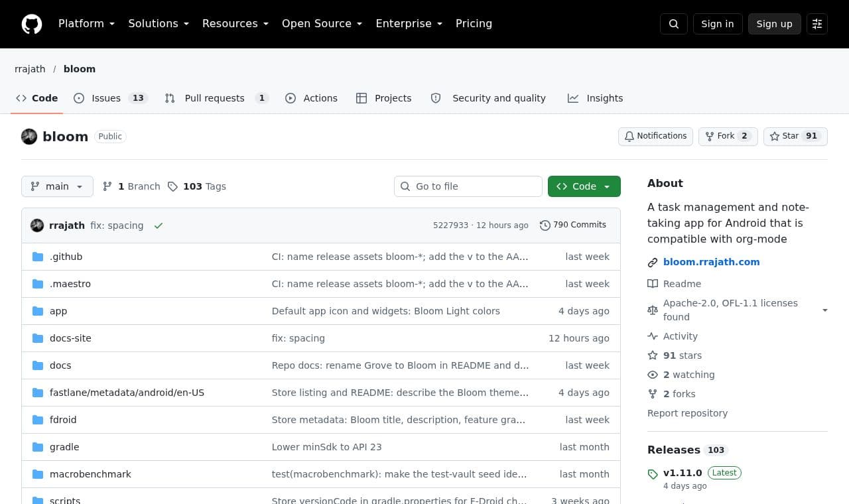Open the search magnifier button

[x=674, y=24]
